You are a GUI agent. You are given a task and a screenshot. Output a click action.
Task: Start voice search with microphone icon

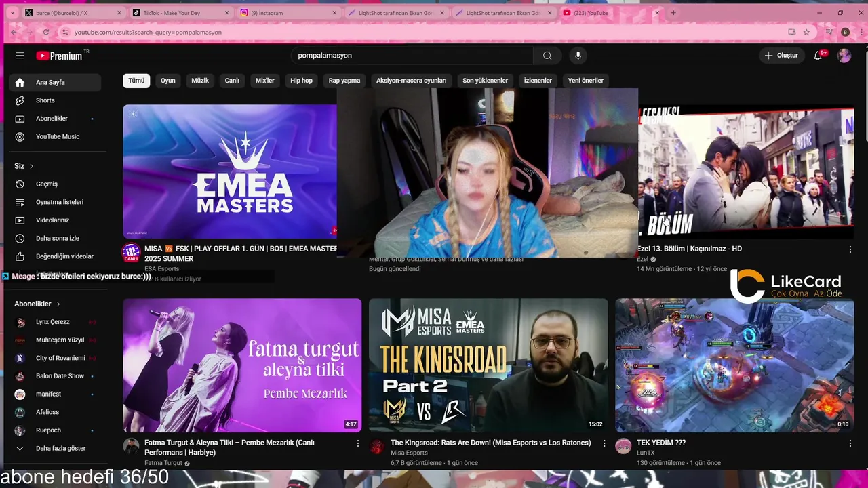tap(578, 56)
